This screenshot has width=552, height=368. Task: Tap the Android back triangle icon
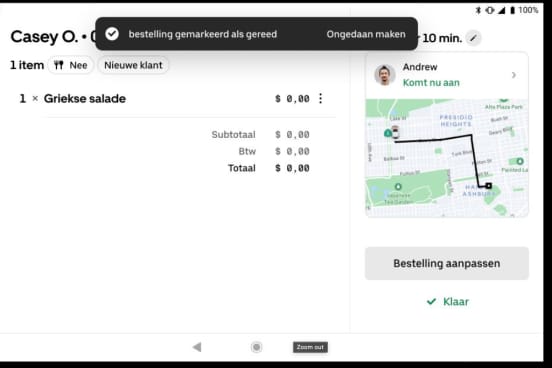tap(197, 347)
